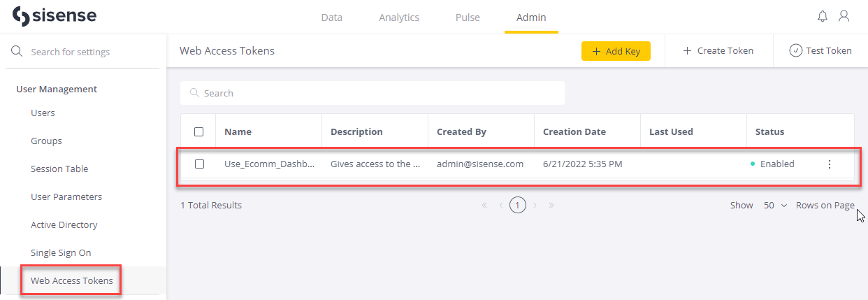Focus the tokens Search field
Image resolution: width=868 pixels, height=300 pixels.
[x=372, y=93]
